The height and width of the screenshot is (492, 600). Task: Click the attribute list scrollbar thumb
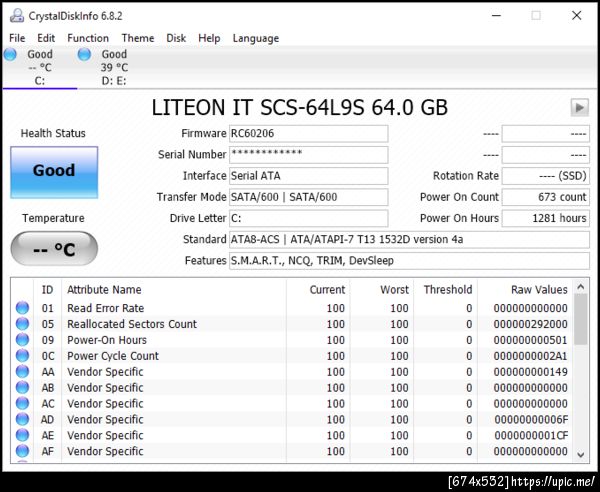pyautogui.click(x=580, y=319)
